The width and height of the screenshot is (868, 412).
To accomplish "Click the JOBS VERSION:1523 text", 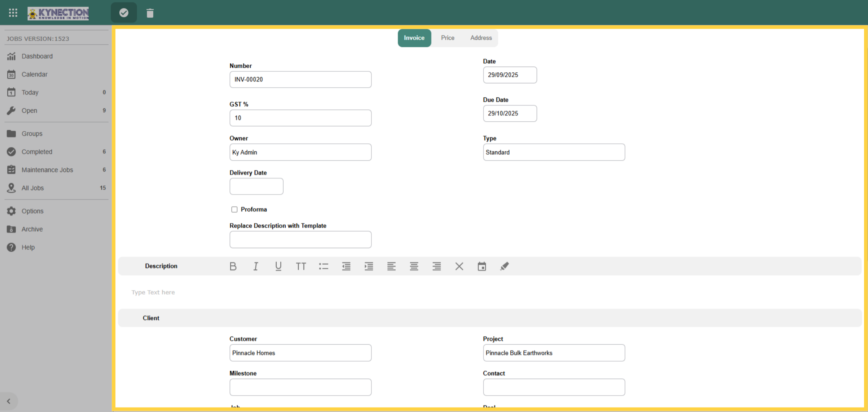I will click(x=38, y=39).
